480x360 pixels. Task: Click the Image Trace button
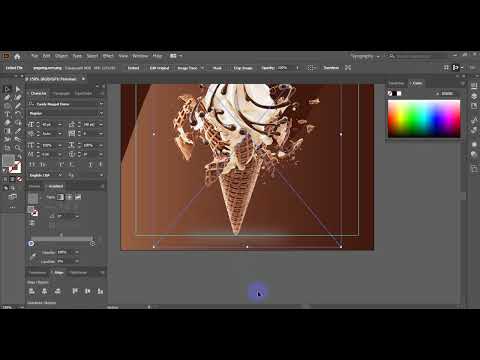(187, 68)
